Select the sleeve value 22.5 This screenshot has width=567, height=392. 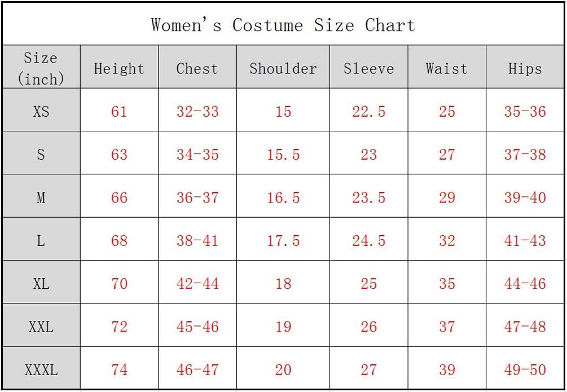pyautogui.click(x=368, y=111)
